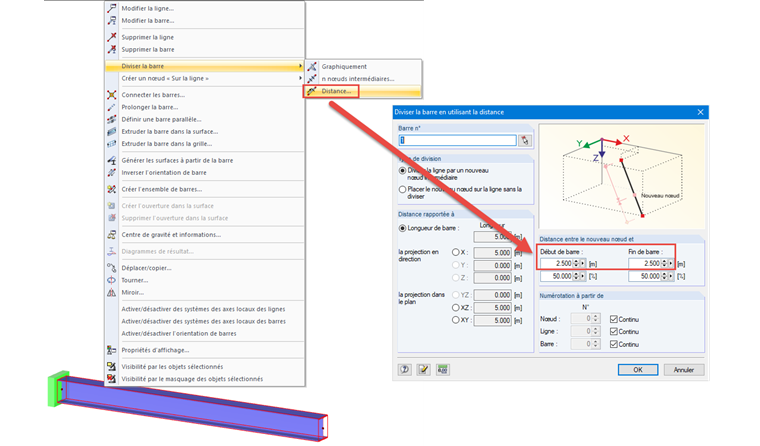Select Placer le nouveau nœud sans diviser radio
Screen dimensions: 760x446
tap(402, 190)
